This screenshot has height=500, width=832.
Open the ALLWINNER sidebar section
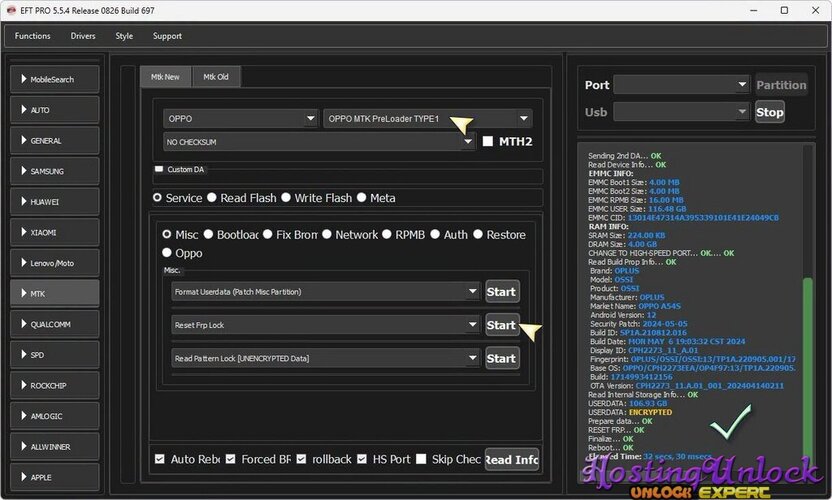(x=54, y=446)
